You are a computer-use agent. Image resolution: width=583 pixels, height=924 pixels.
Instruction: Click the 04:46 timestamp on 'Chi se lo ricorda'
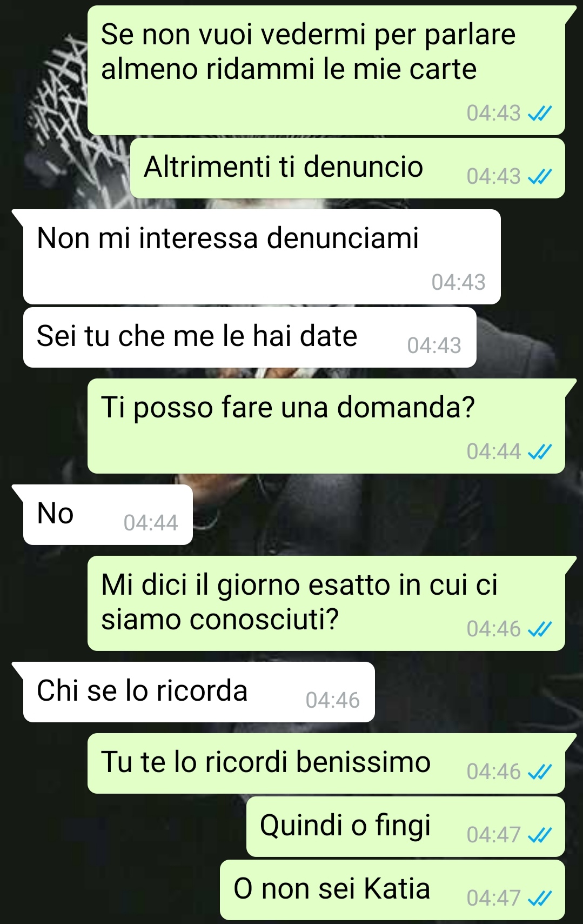332,701
